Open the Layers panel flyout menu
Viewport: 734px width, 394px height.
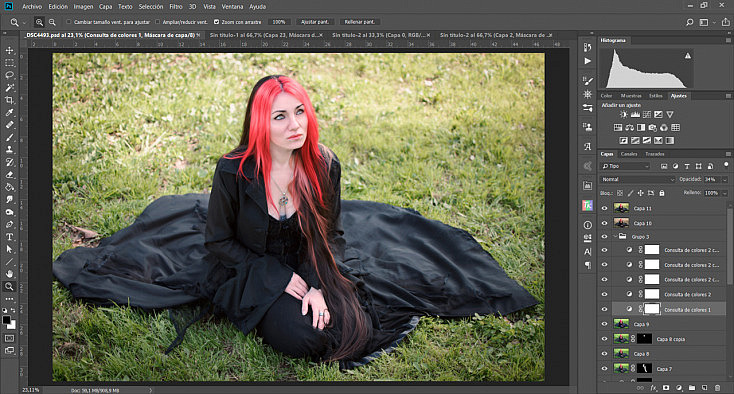tap(728, 154)
